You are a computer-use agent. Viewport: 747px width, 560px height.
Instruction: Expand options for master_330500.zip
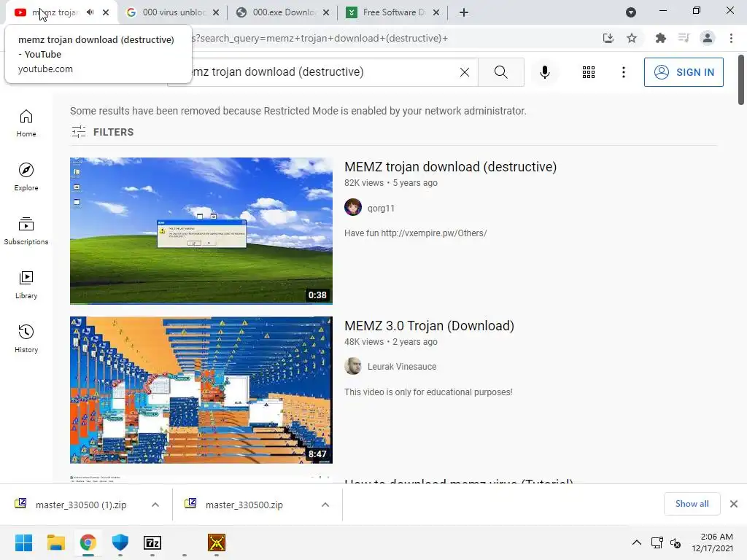(x=325, y=505)
